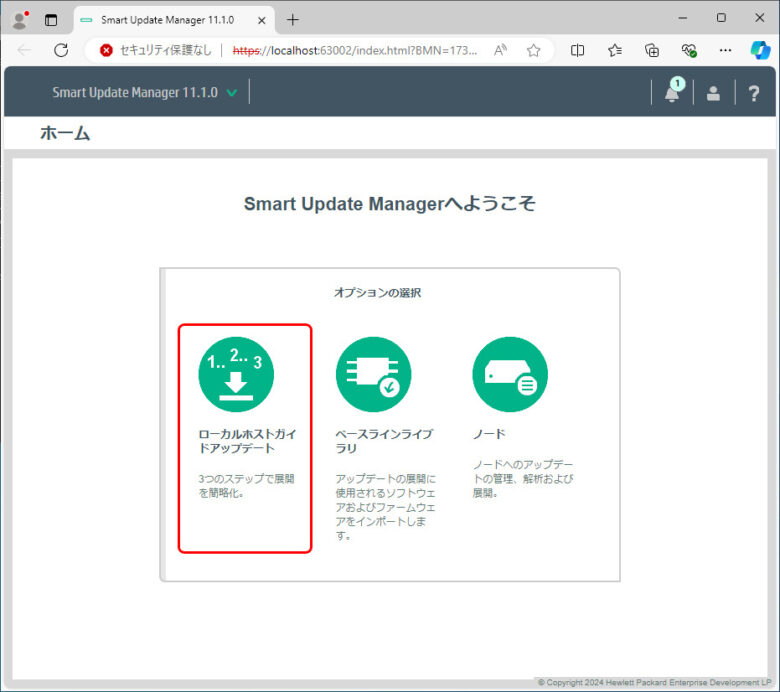Click 'ベースラインライブラリ' title text
This screenshot has width=780, height=692.
click(x=384, y=441)
